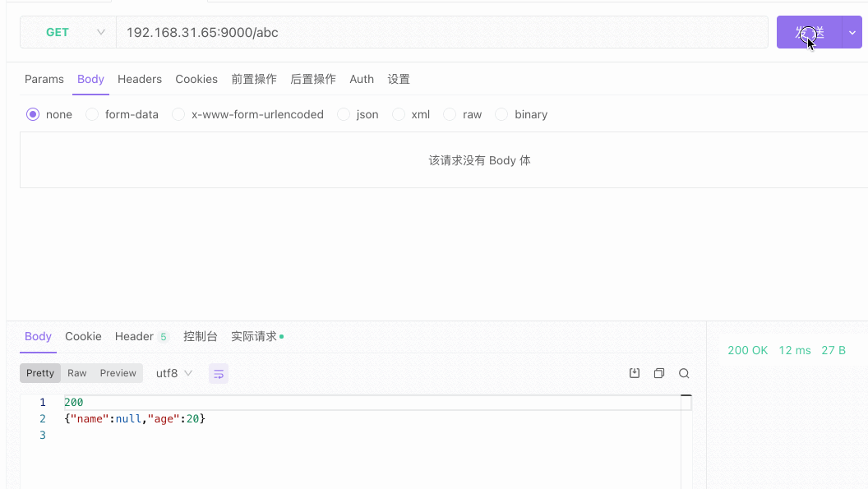This screenshot has height=489, width=868.
Task: Copy the response body with copy icon
Action: point(659,373)
